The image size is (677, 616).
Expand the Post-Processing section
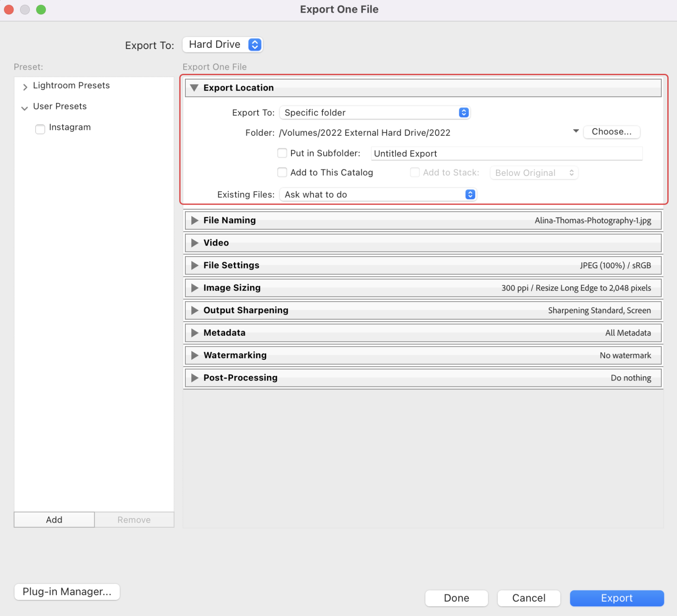click(x=195, y=378)
